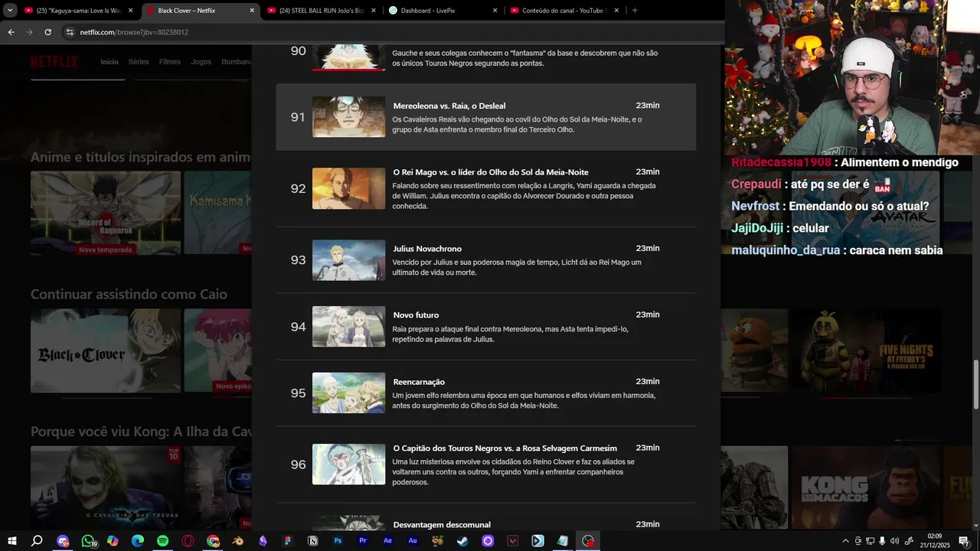980x551 pixels.
Task: Open the volume control in system tray
Action: [x=895, y=541]
